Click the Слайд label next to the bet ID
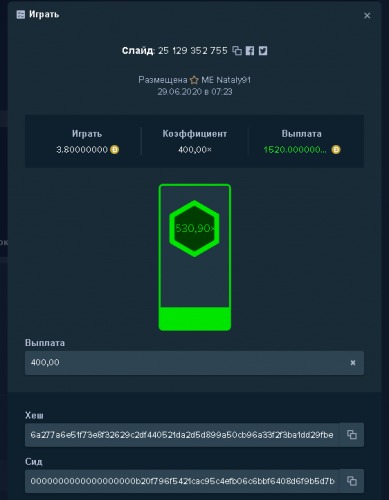The image size is (389, 500). (x=138, y=51)
